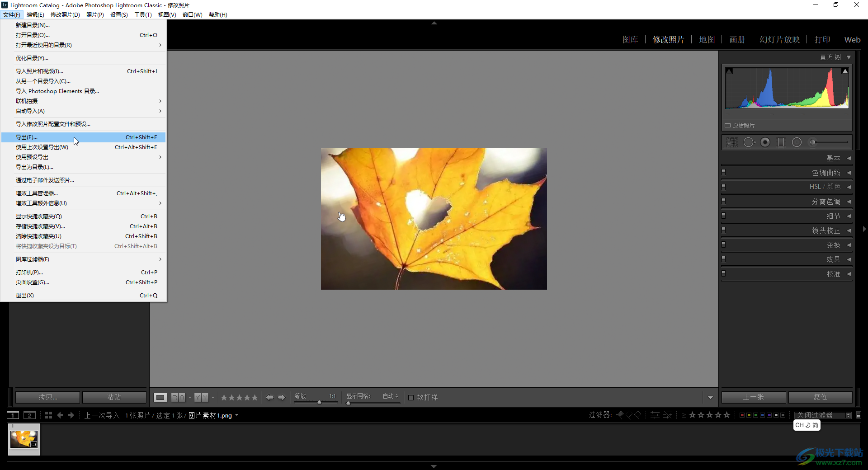Filter by red color label
The height and width of the screenshot is (470, 868).
point(742,415)
